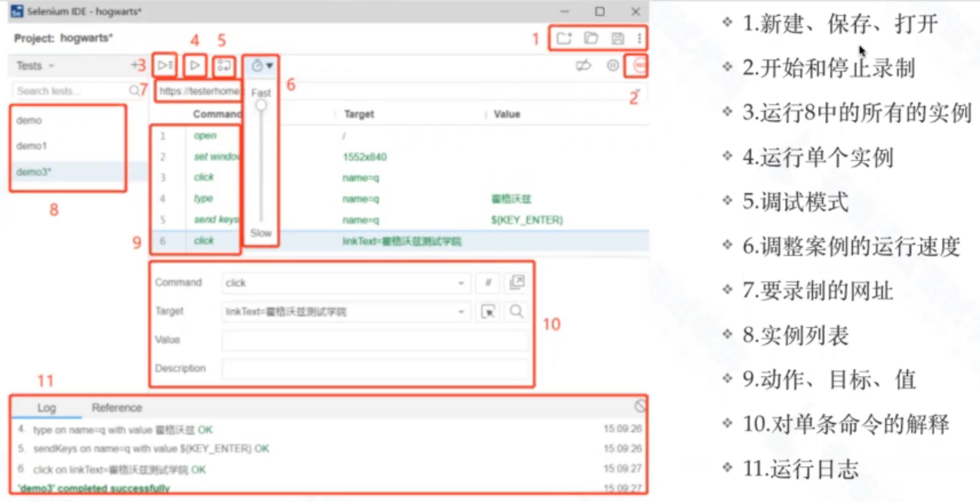Click the Description input field
The image size is (980, 502).
[x=375, y=369]
